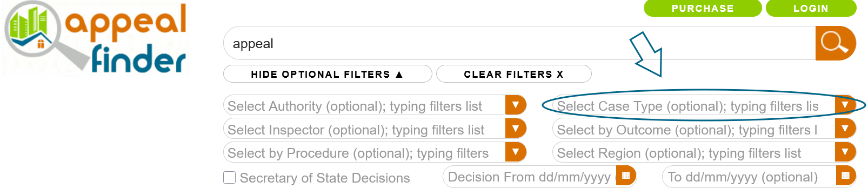Click the orange magnifying glass search icon
Viewport: 868px width, 195px height.
[836, 43]
